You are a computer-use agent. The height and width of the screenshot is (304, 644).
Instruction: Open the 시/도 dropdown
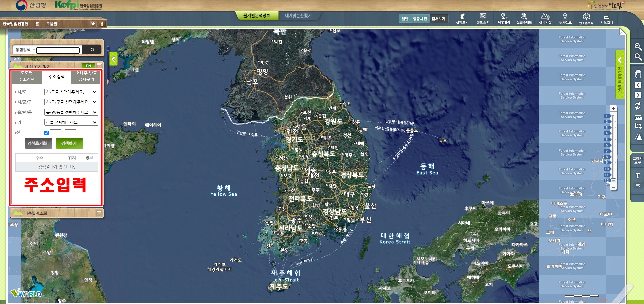pyautogui.click(x=71, y=92)
